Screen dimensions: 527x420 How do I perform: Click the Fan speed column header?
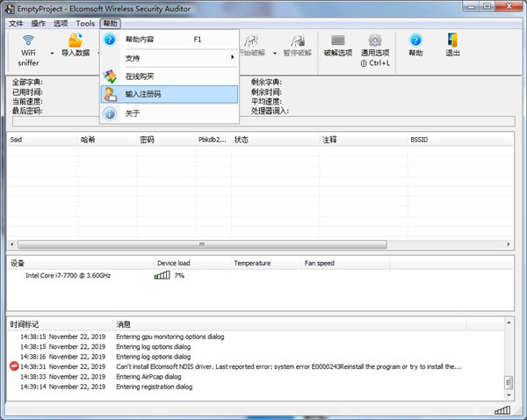coord(345,264)
